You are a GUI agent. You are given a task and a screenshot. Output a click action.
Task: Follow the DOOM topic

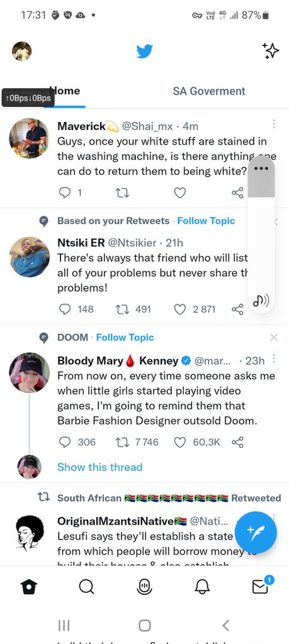125,338
